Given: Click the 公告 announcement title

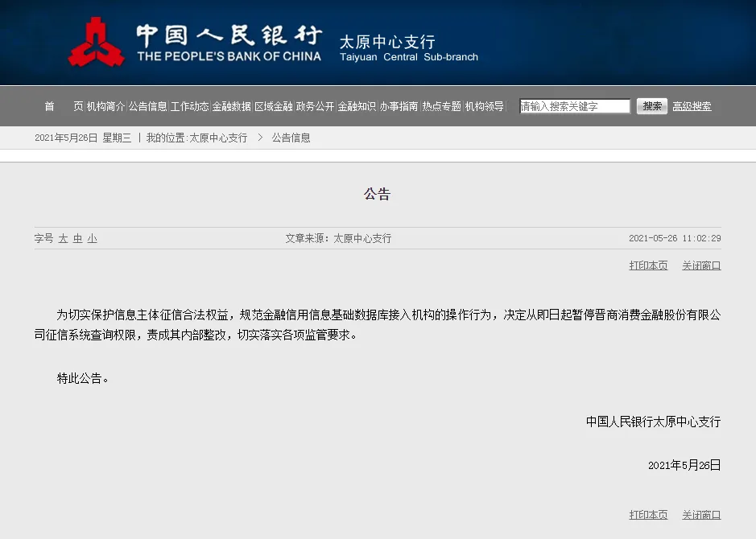Looking at the screenshot, I should pyautogui.click(x=377, y=194).
